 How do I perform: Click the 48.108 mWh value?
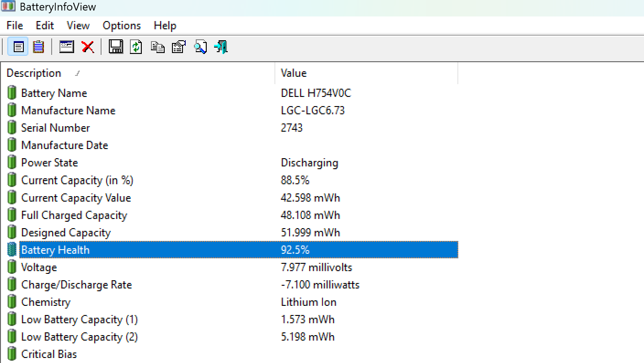click(311, 215)
